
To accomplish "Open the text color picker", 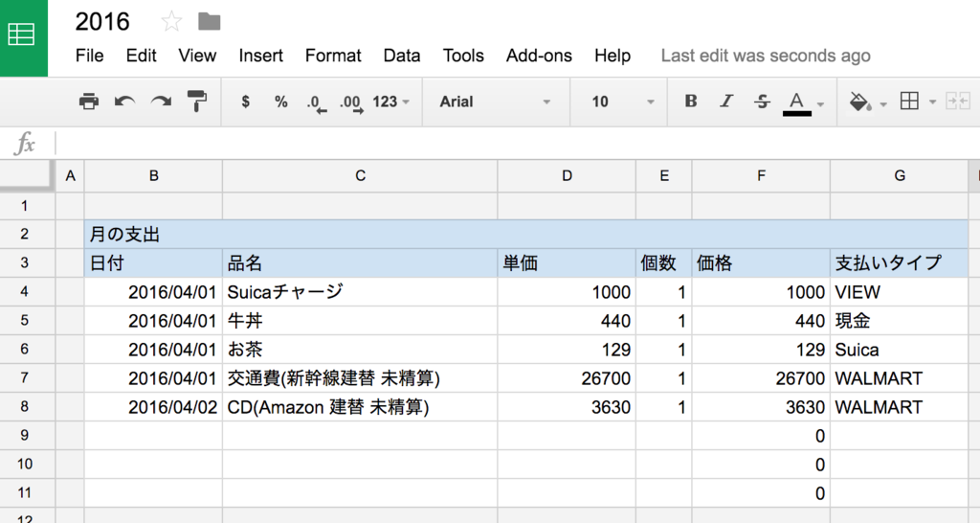I will (797, 103).
